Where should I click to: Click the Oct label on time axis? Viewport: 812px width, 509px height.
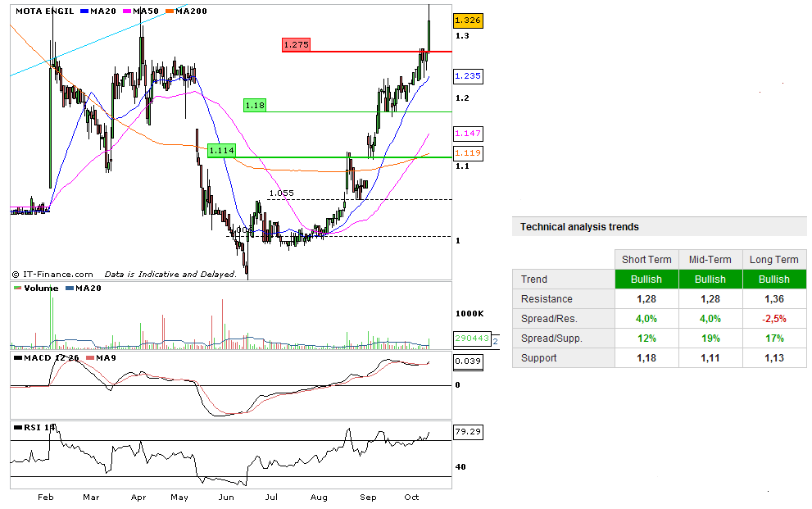411,497
